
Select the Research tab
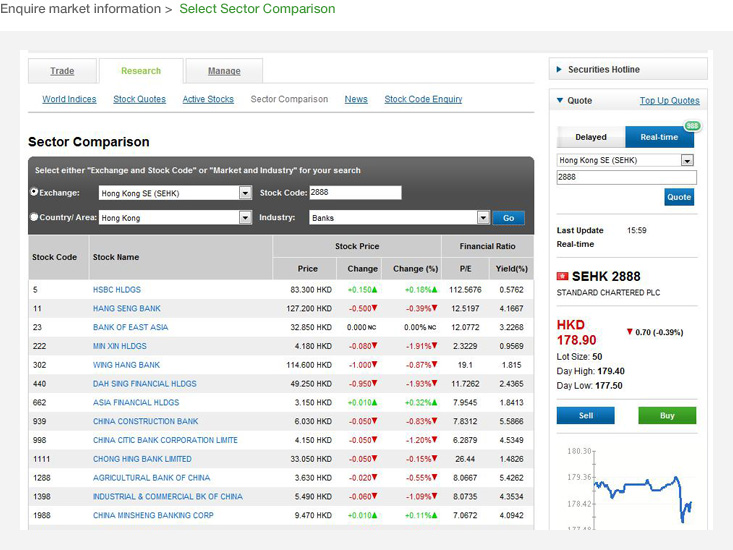point(141,71)
